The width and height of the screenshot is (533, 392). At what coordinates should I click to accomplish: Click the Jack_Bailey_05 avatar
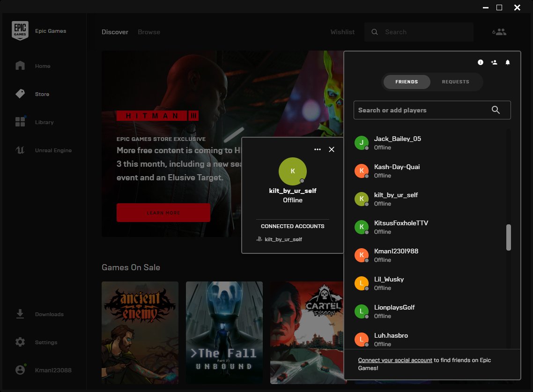point(362,143)
